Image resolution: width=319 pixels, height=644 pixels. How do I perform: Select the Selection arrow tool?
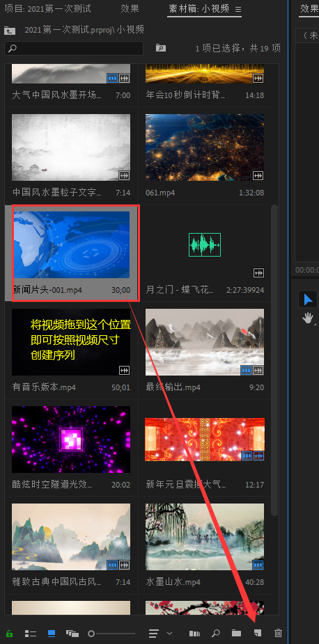[308, 300]
